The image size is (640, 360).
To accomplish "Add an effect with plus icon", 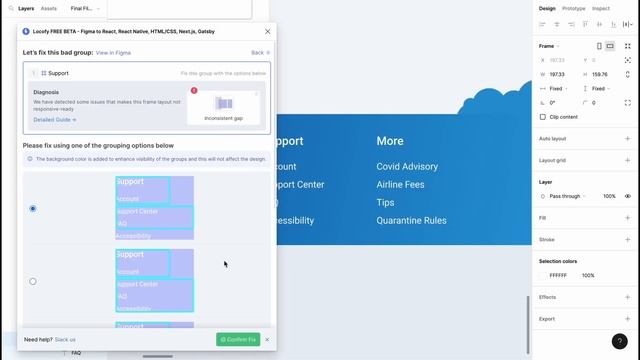I will 628,297.
